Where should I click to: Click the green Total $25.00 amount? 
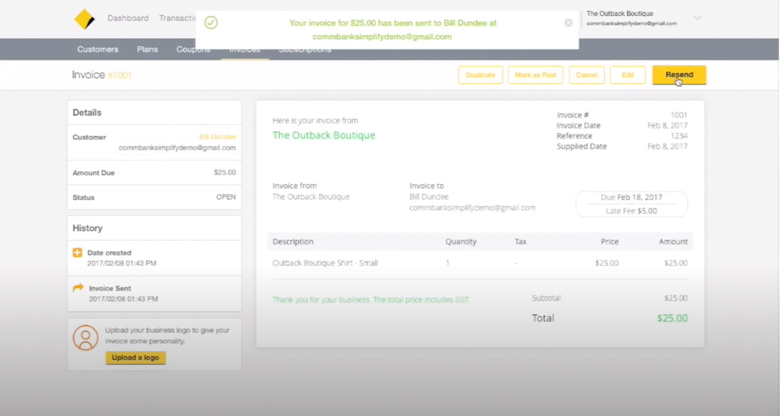coord(672,318)
